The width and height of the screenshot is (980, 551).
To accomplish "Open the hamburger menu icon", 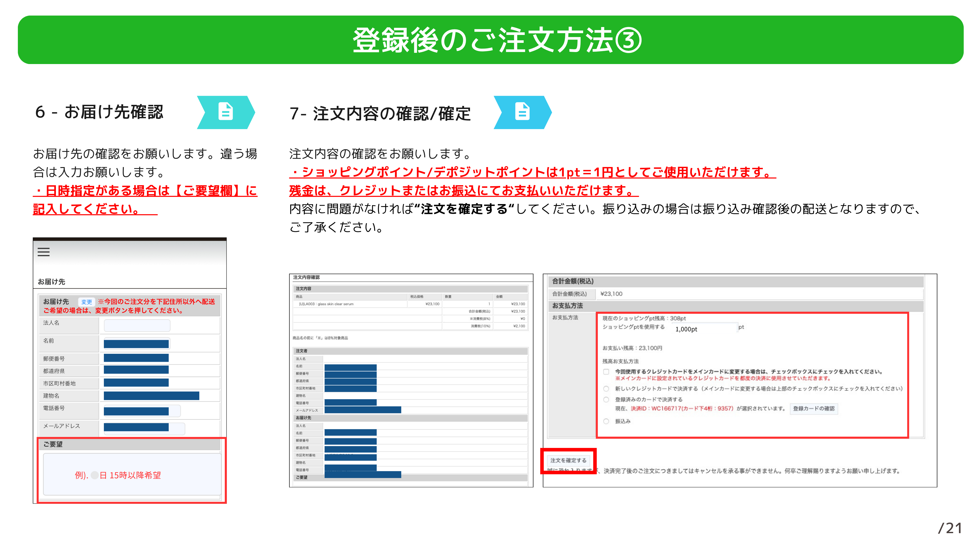I will (x=43, y=252).
